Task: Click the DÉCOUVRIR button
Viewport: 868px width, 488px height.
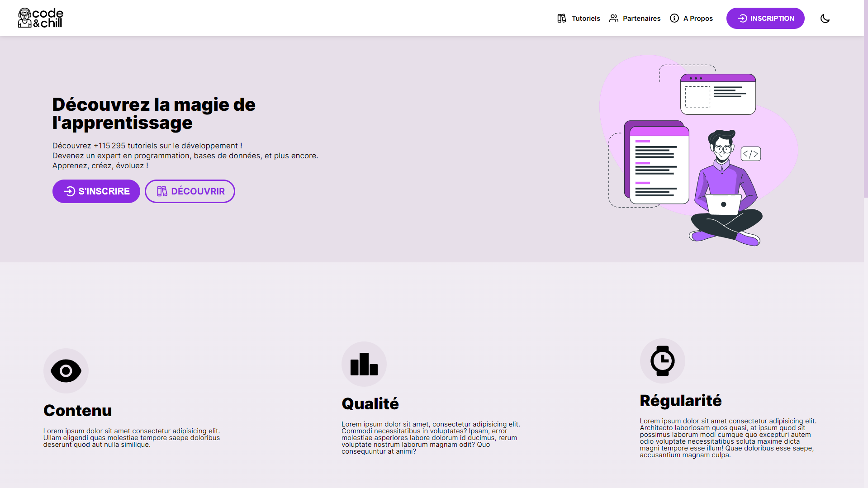Action: 190,191
